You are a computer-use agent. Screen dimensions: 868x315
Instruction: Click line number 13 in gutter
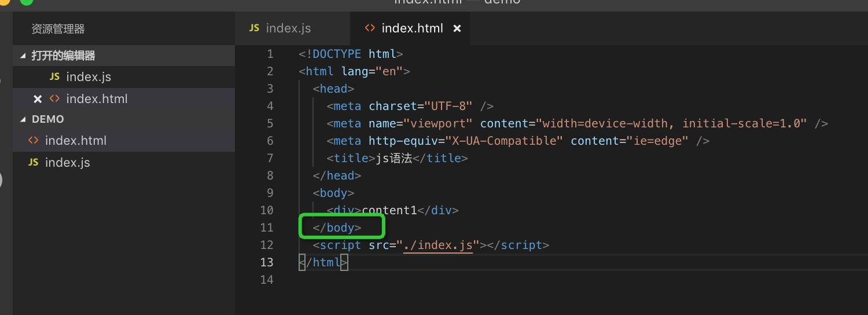[x=267, y=262]
